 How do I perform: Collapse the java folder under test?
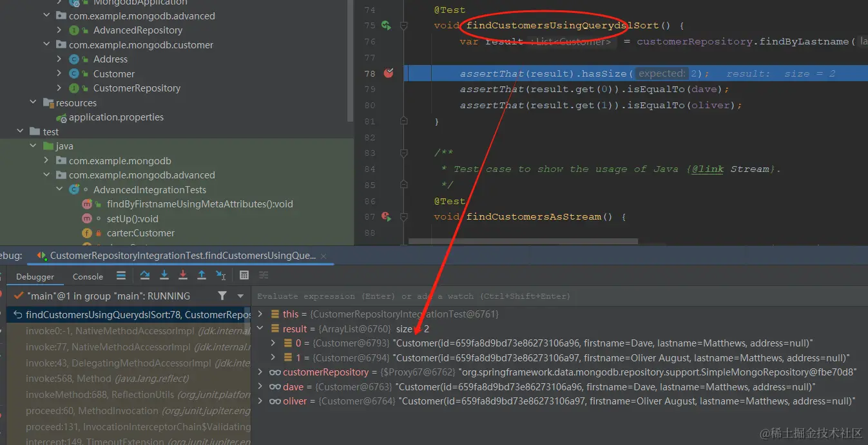(x=34, y=146)
